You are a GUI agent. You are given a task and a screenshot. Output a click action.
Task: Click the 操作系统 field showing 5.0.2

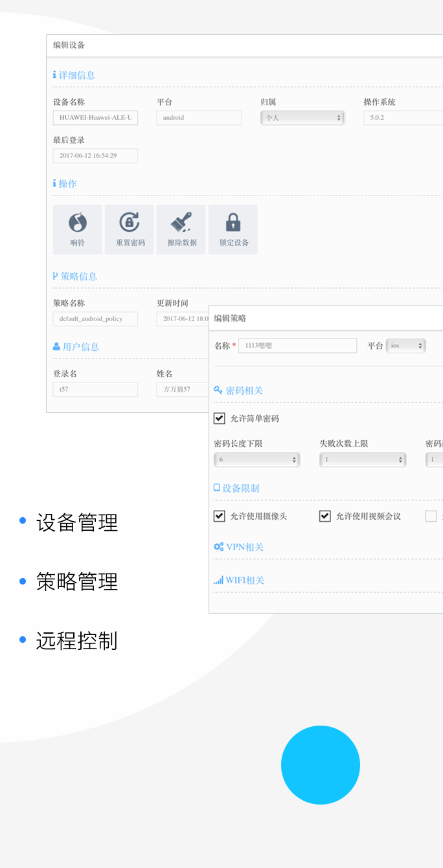(403, 118)
